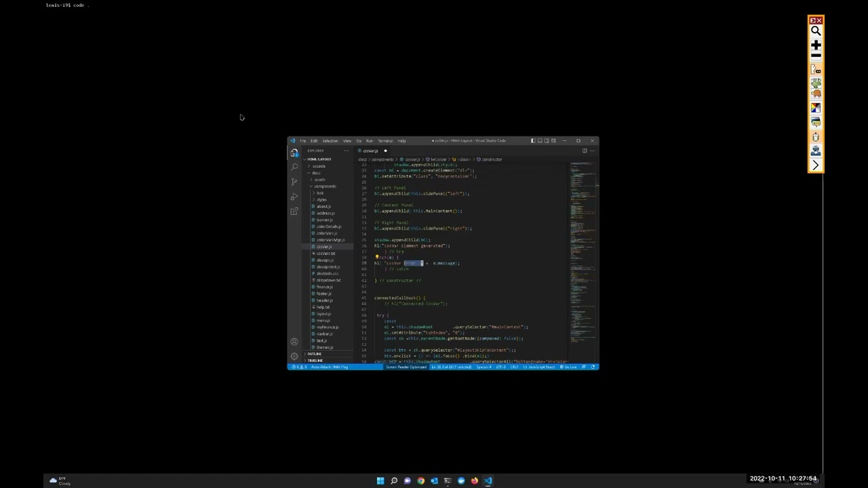Open Chrome from the taskbar

pos(421,481)
